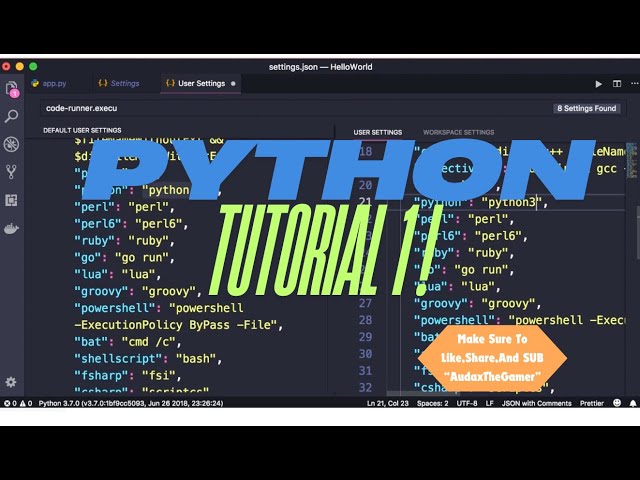Click the "shellscript": "bash" line
640x480 pixels.
(148, 359)
